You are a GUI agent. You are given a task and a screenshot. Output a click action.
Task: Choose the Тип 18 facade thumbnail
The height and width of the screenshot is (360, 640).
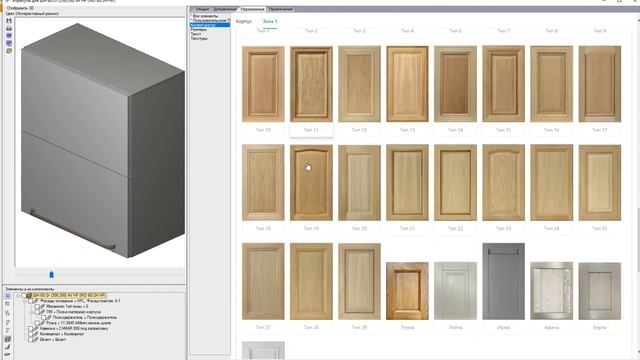(263, 182)
